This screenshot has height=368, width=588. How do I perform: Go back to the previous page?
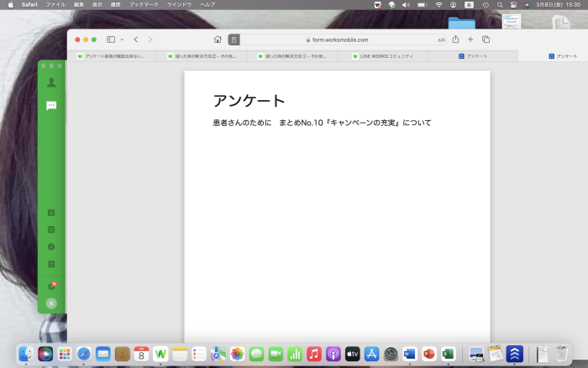click(x=136, y=39)
